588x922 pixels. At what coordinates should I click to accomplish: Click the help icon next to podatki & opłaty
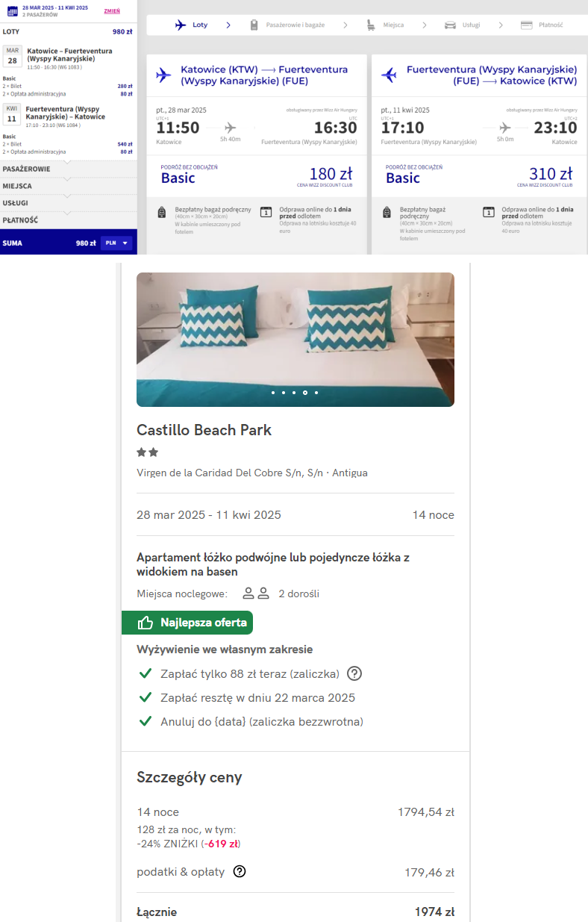coord(240,871)
